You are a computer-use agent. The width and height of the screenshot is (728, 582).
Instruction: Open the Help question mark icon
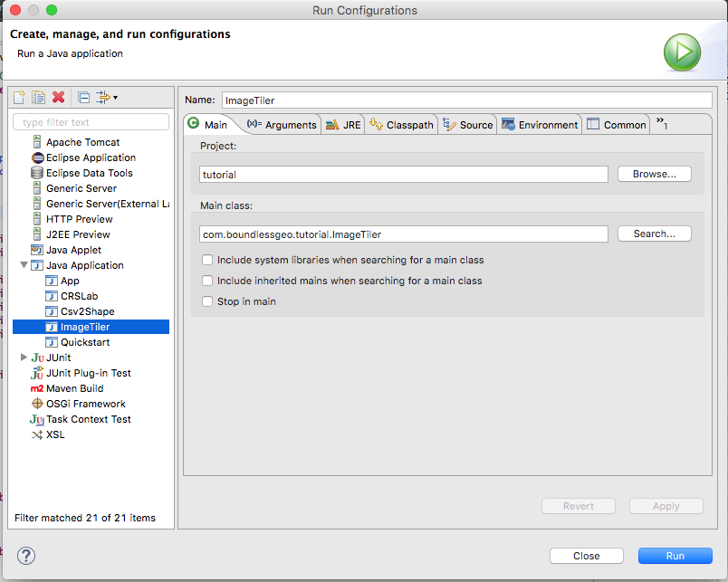26,556
